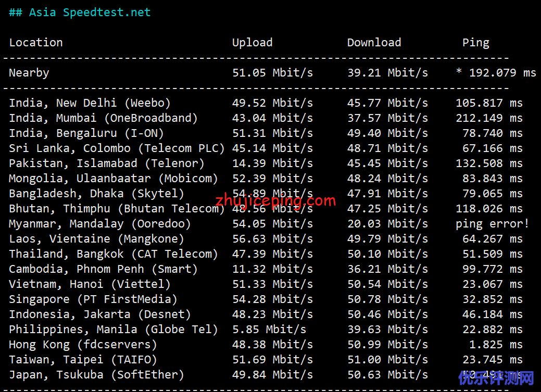
Task: Click 'Laos, Vientaine (Mangkone)' row
Action: click(x=266, y=239)
